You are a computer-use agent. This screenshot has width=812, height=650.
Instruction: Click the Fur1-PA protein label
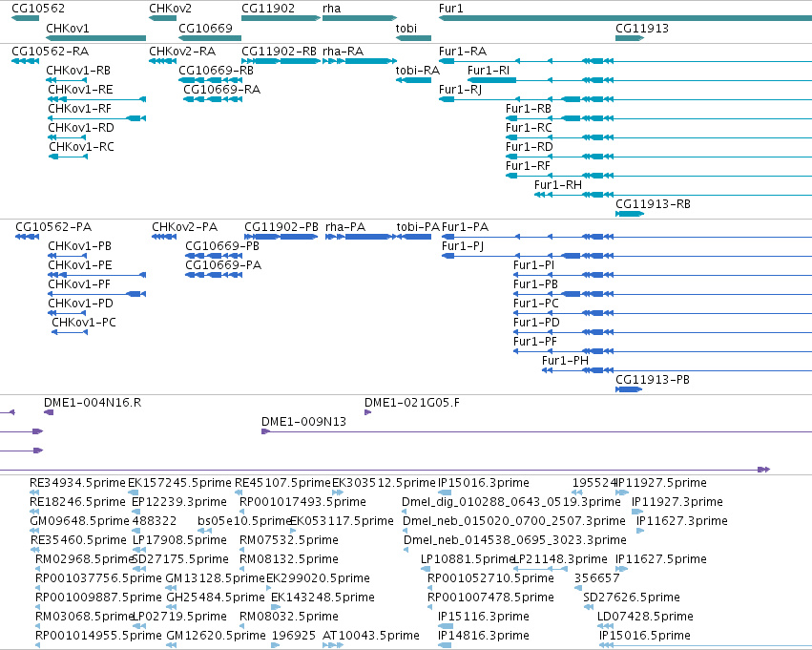tap(465, 227)
